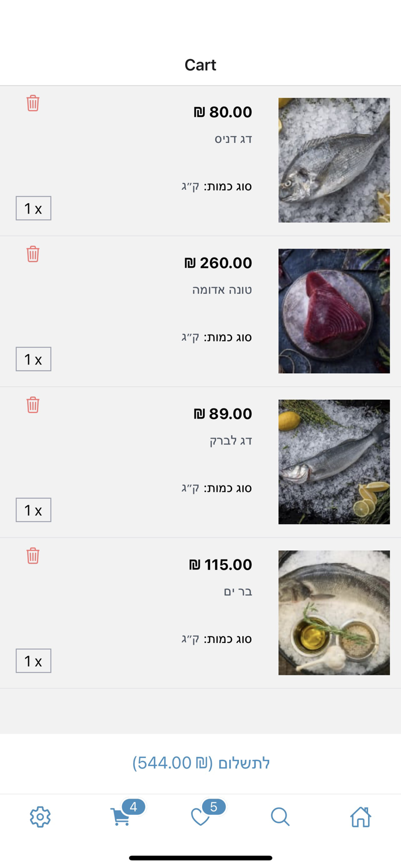Adjust quantity box under טונה אדומה
401x868 pixels.
tap(33, 359)
